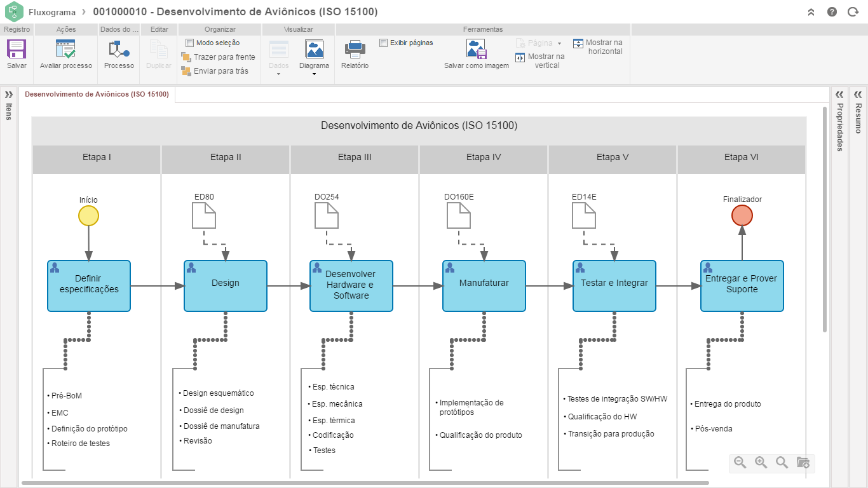Click the Processo toolbar icon

[119, 50]
